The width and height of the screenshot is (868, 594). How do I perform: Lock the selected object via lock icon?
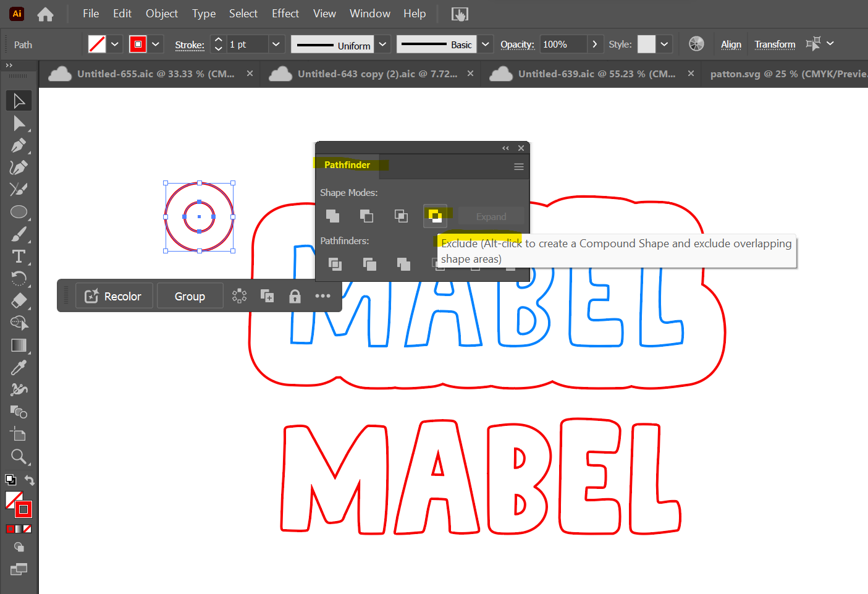coord(295,296)
